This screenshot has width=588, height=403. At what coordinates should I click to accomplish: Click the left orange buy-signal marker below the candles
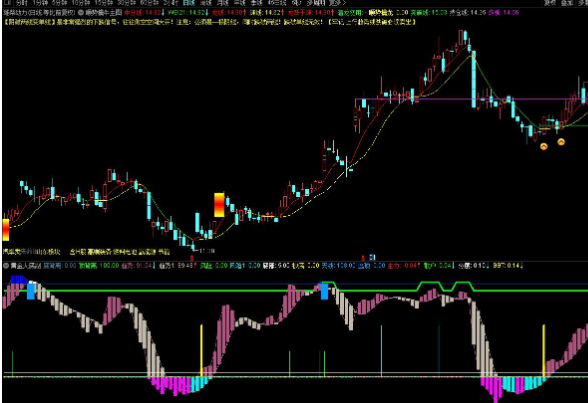pyautogui.click(x=543, y=146)
